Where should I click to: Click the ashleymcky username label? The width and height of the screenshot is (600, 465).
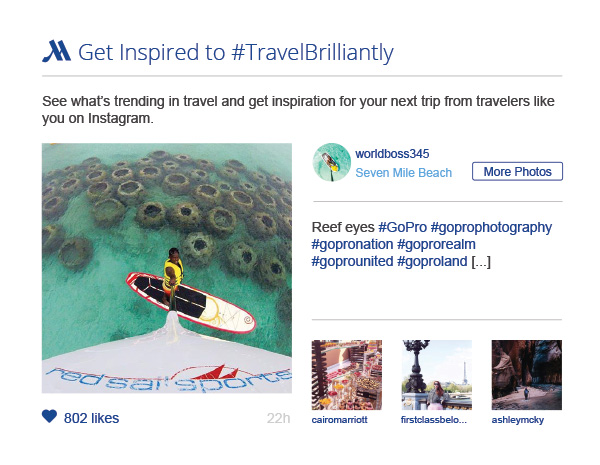pyautogui.click(x=518, y=421)
